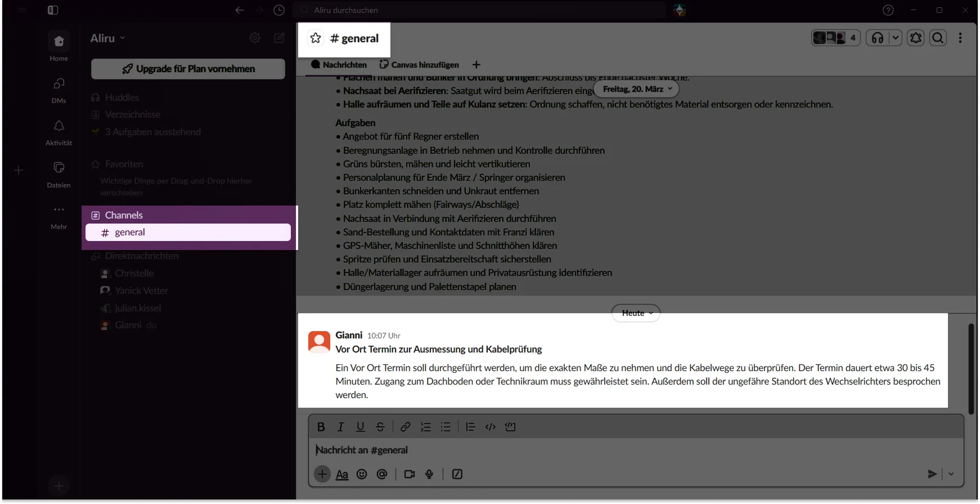Image resolution: width=980 pixels, height=504 pixels.
Task: Go back in history arrow
Action: (x=240, y=10)
